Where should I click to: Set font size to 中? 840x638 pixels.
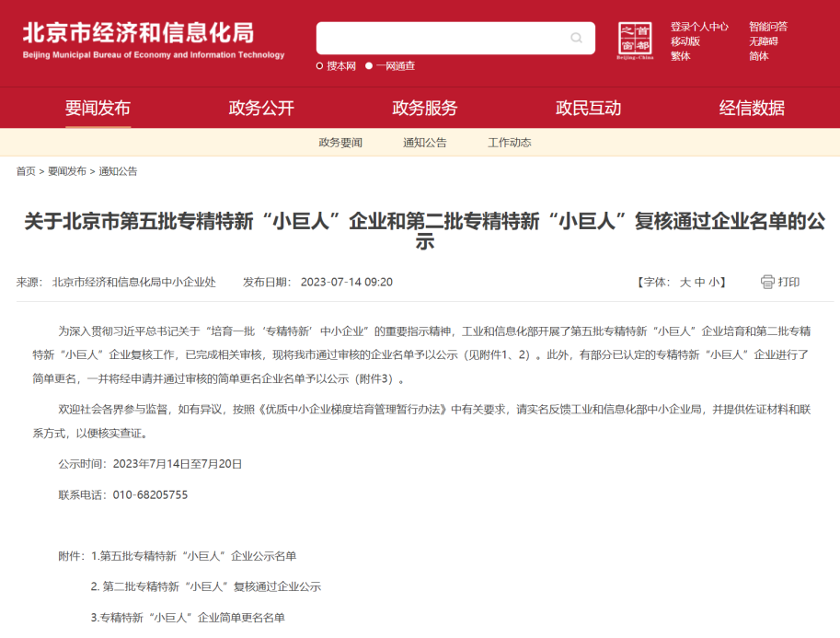pos(699,282)
